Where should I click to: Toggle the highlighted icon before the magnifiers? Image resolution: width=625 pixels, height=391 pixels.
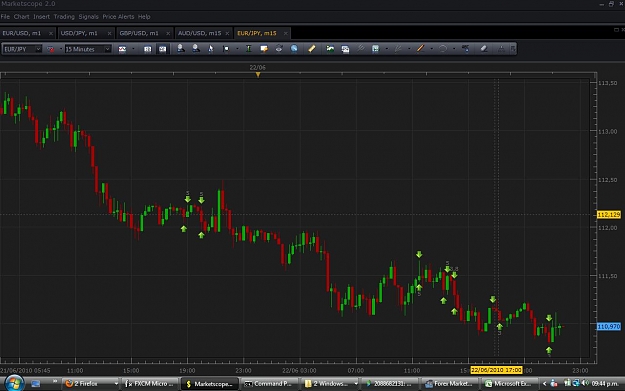point(163,49)
